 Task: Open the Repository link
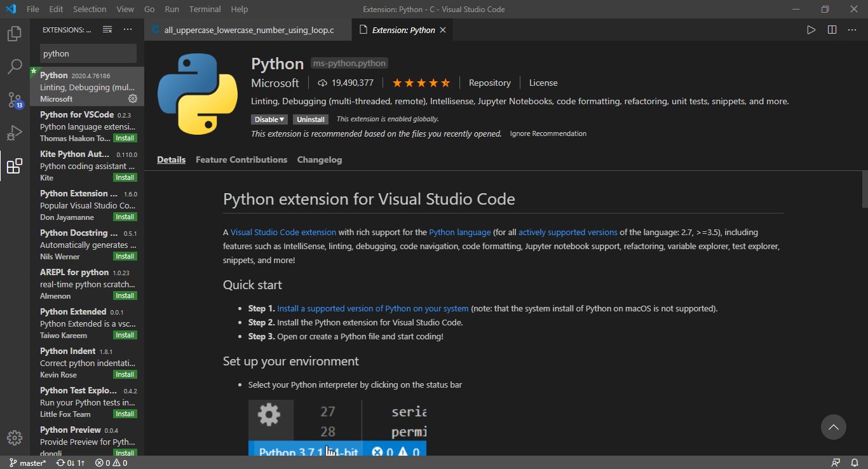pyautogui.click(x=489, y=83)
